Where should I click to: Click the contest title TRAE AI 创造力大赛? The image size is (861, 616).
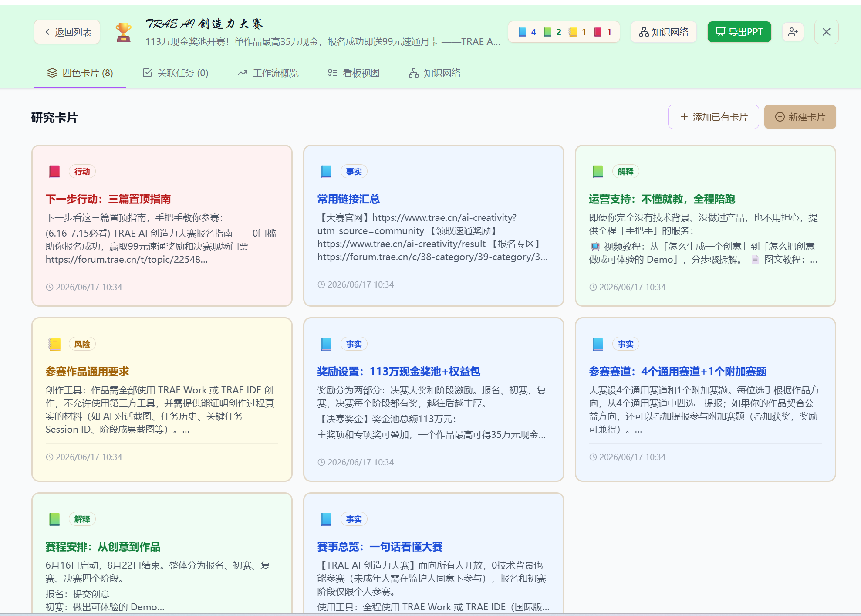(204, 24)
